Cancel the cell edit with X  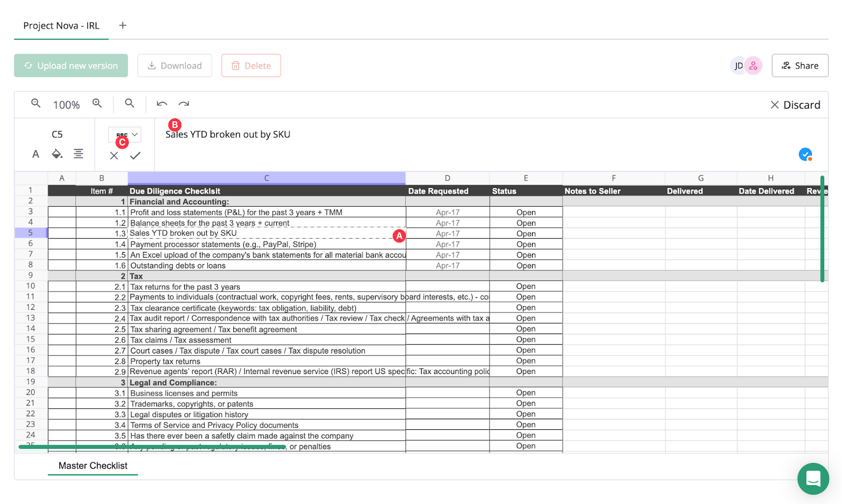(x=114, y=155)
